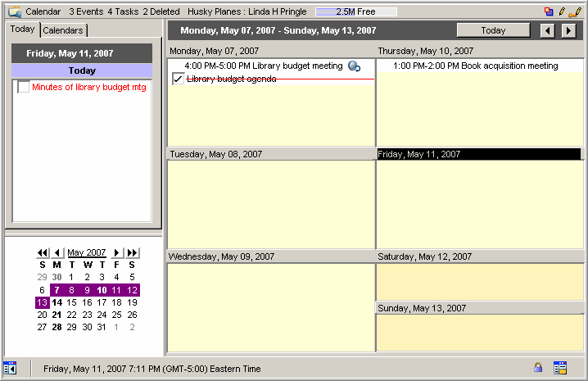Click the window layout icon at bottom right
This screenshot has height=381, width=588.
[x=560, y=368]
